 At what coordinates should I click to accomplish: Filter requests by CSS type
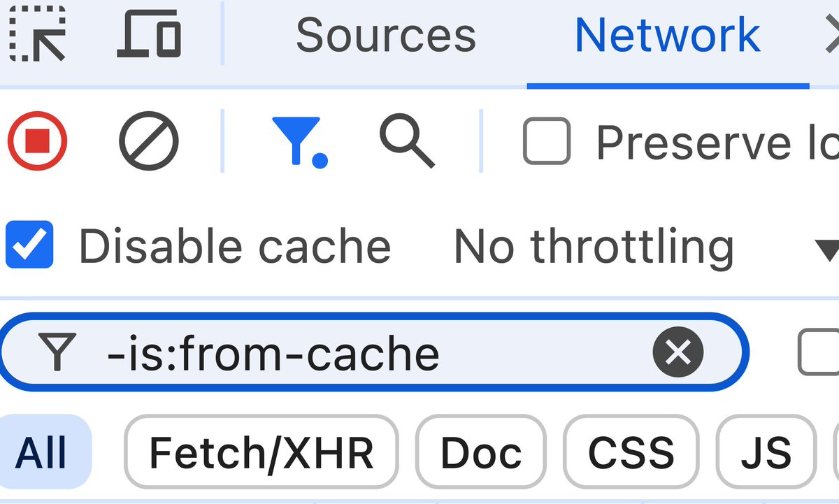click(x=631, y=452)
